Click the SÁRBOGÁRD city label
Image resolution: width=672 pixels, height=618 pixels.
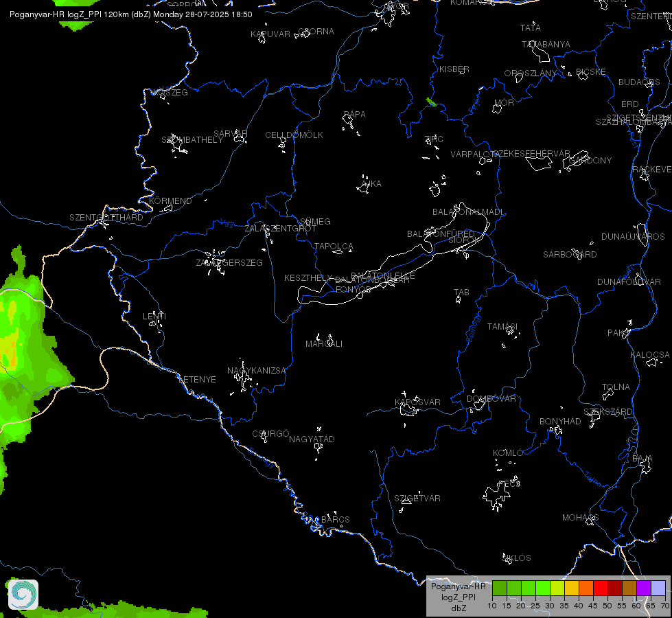pos(570,254)
